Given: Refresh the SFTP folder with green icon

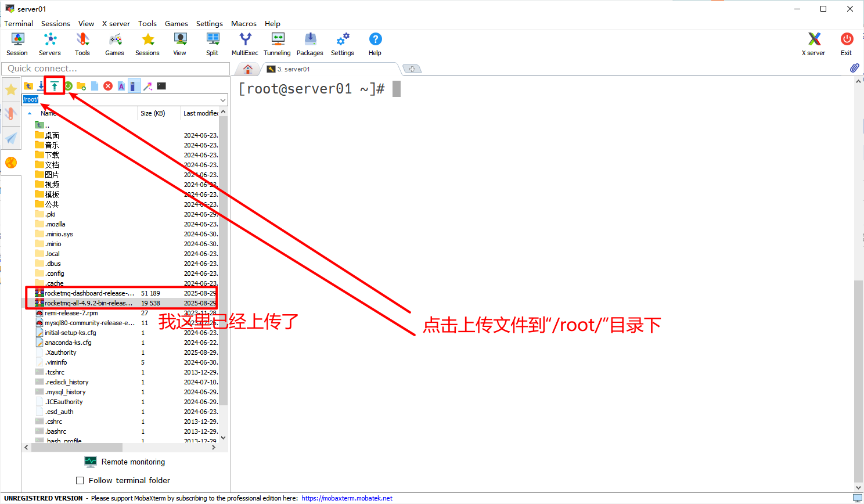Looking at the screenshot, I should [x=68, y=86].
